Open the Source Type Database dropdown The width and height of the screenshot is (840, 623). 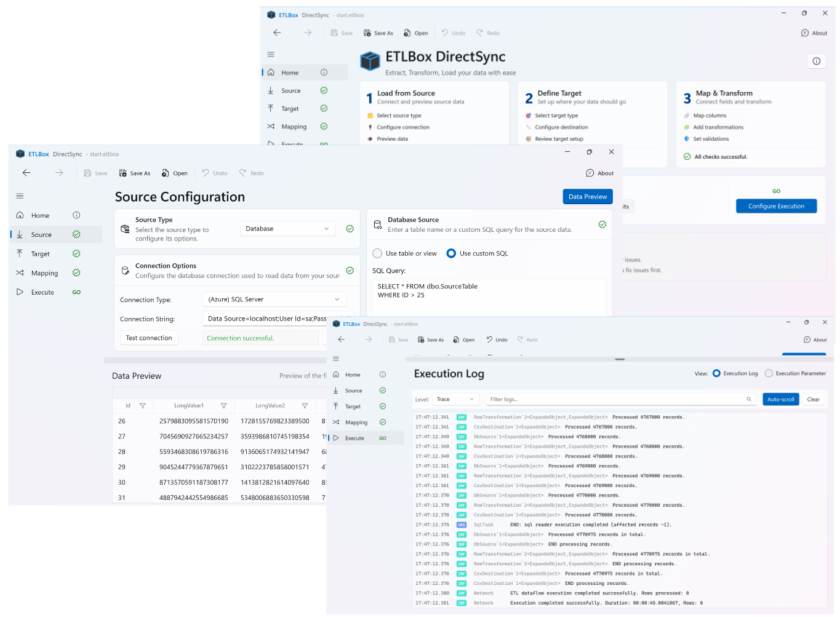click(287, 229)
